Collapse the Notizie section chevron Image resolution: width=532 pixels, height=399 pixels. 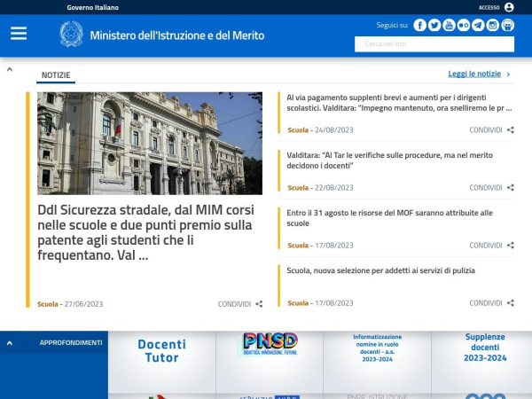(x=10, y=69)
